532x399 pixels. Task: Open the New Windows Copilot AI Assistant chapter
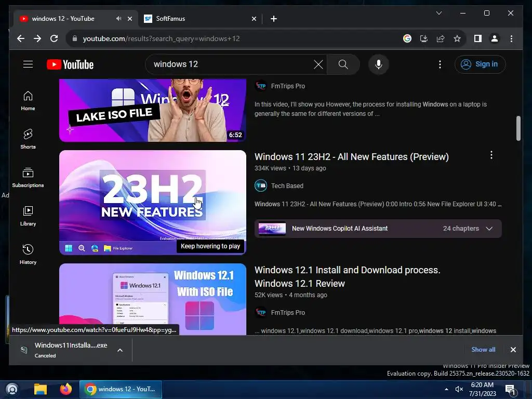tap(340, 229)
